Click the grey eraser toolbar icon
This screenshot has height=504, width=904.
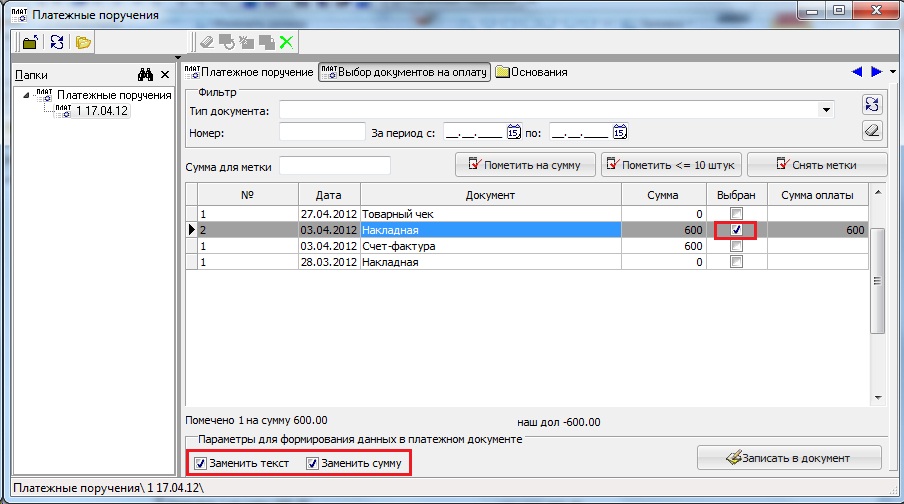pos(207,42)
